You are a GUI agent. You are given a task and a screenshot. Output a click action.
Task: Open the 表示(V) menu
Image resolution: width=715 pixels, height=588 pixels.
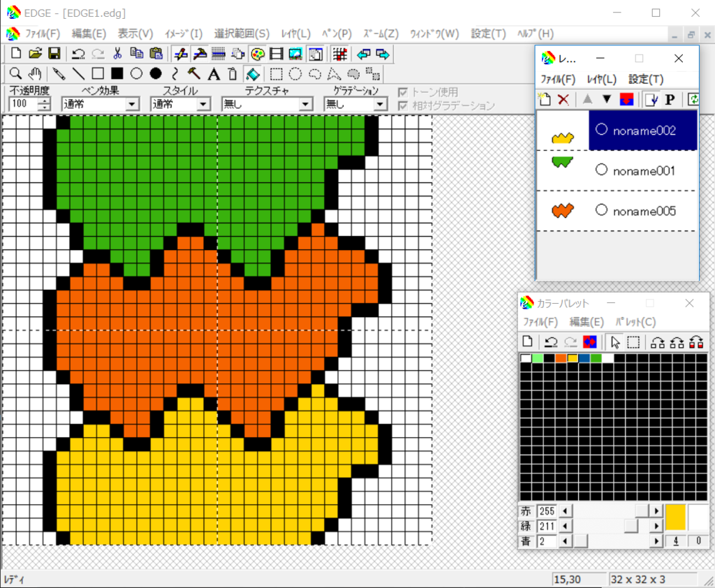(x=135, y=34)
